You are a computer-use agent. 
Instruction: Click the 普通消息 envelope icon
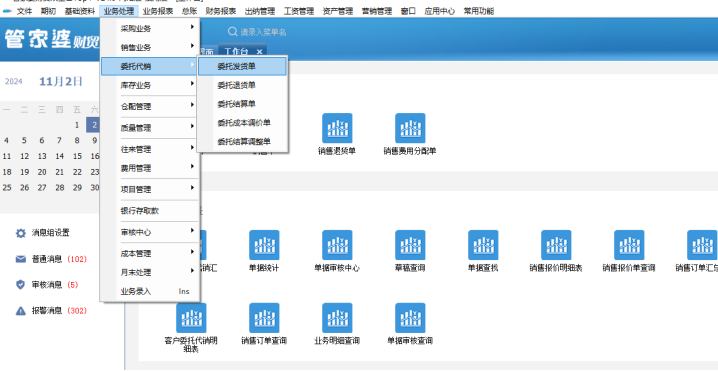coord(21,259)
